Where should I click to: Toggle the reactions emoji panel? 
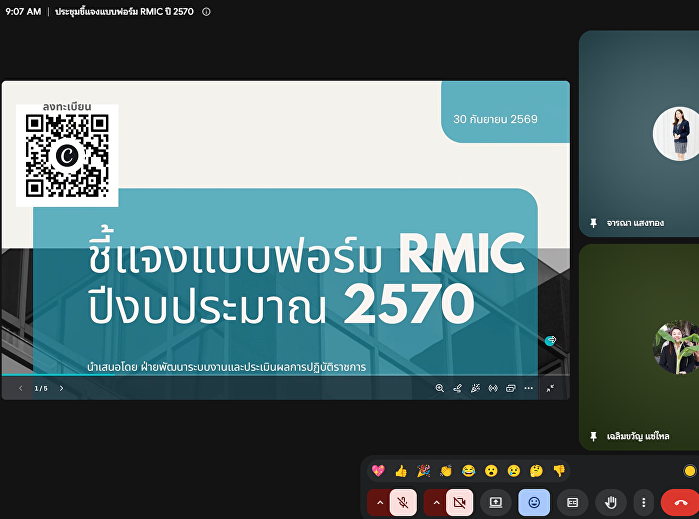[534, 503]
